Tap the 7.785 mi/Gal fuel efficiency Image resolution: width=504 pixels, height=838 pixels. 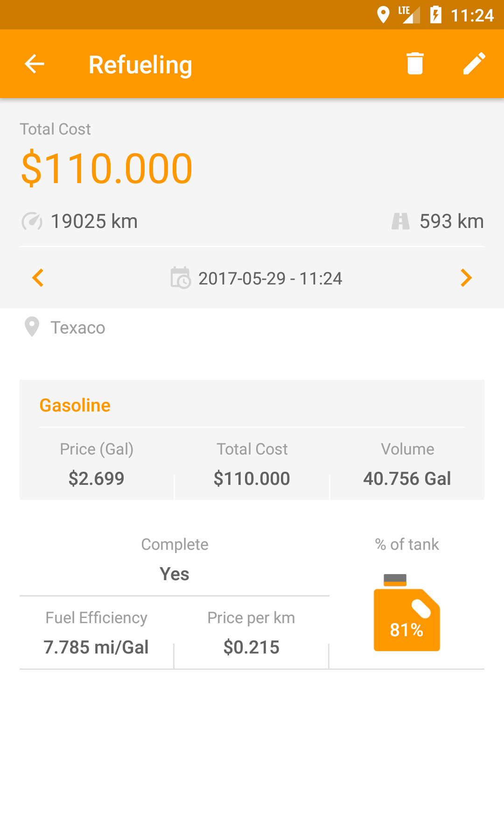[x=96, y=647]
